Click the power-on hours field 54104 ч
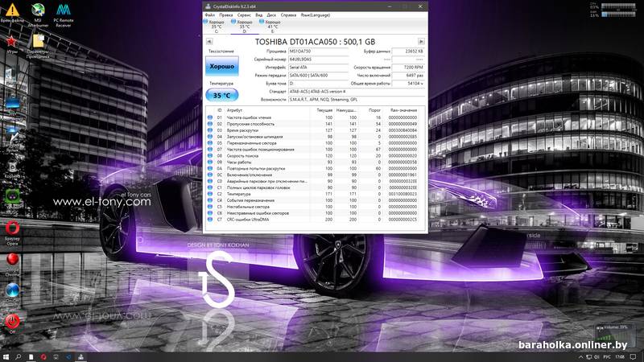The height and width of the screenshot is (362, 644). point(408,84)
